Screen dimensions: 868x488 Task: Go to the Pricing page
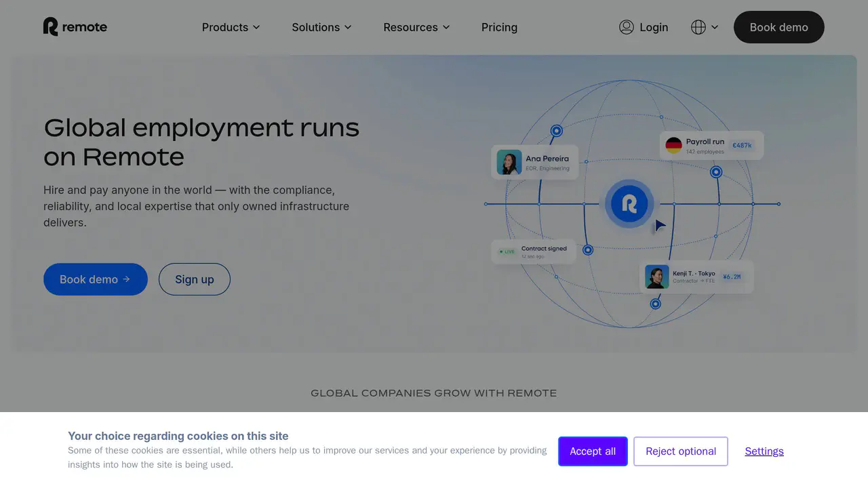pos(499,27)
